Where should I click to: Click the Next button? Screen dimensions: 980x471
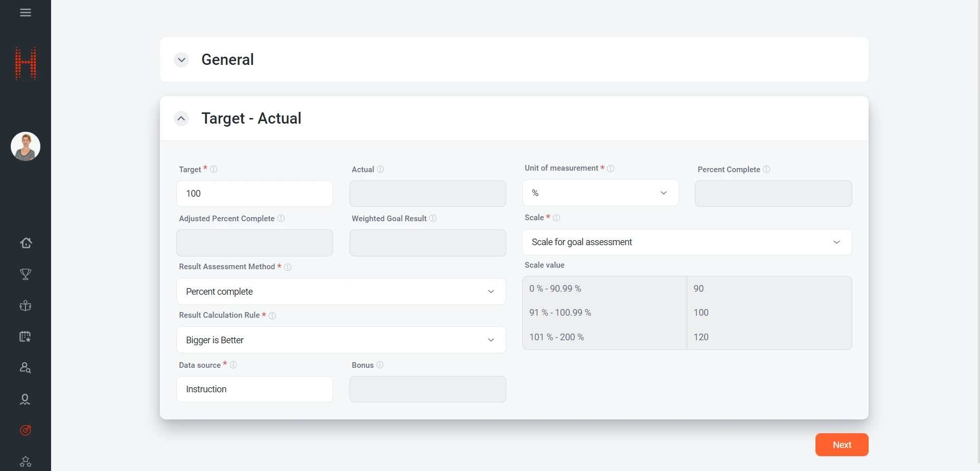coord(842,445)
